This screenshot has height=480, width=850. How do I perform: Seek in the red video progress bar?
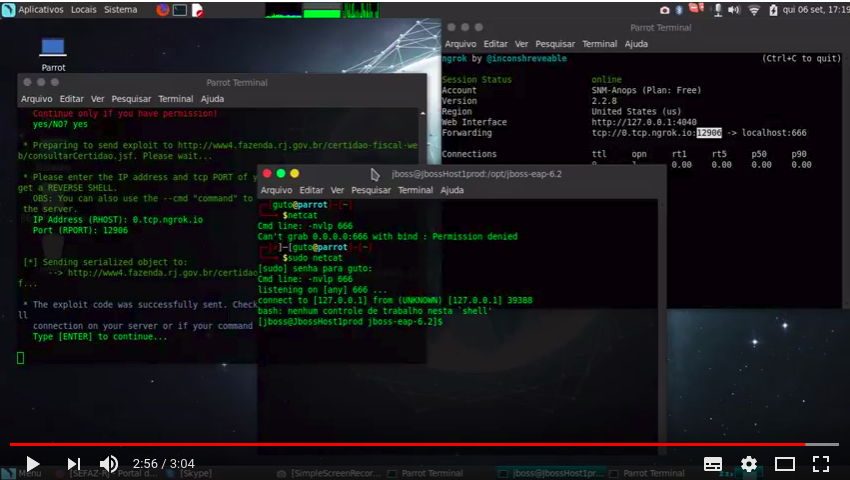[x=424, y=444]
